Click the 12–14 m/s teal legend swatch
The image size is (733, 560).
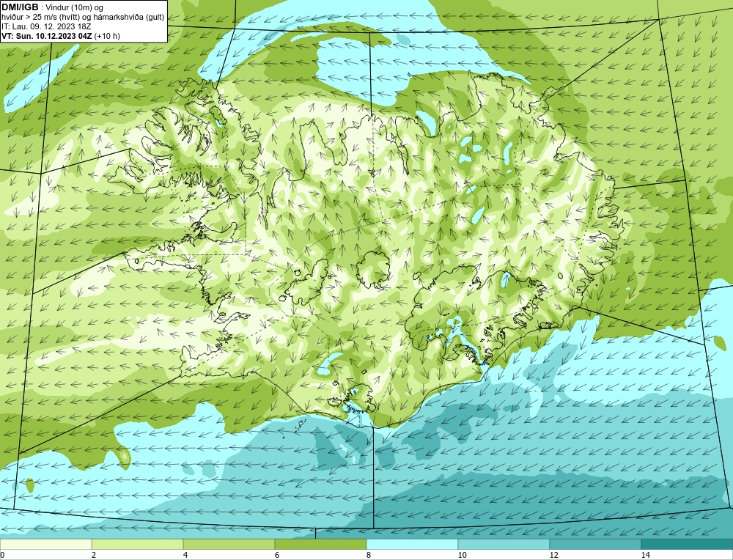click(595, 544)
